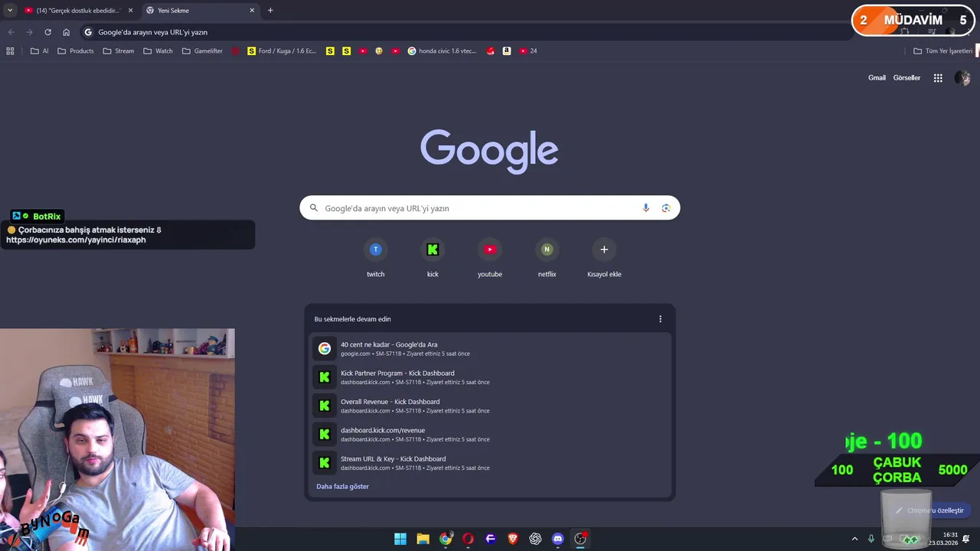Screen dimensions: 980x551
Task: Open the netflix shortcut
Action: (547, 258)
